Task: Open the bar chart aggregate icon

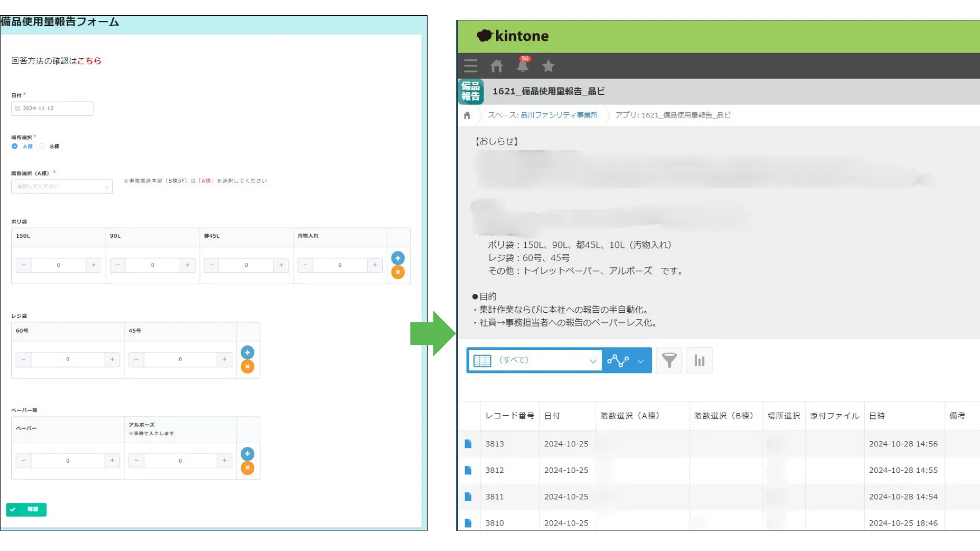Action: pos(699,360)
